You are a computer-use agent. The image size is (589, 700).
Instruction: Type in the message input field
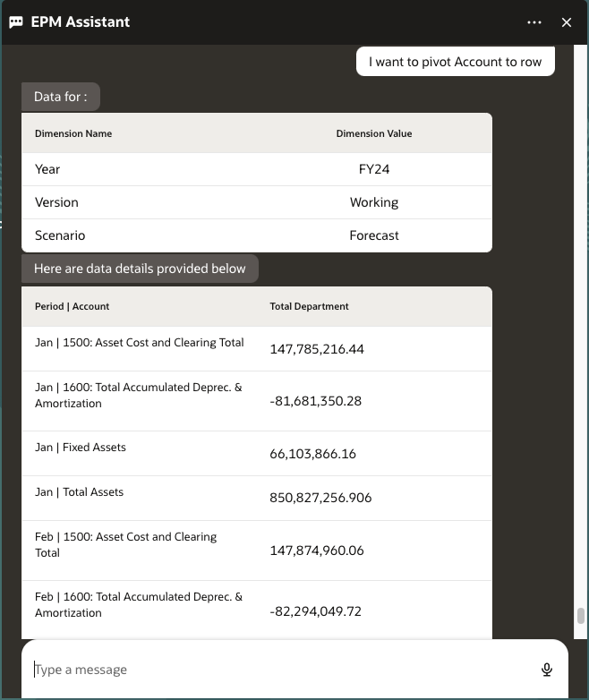click(x=269, y=670)
